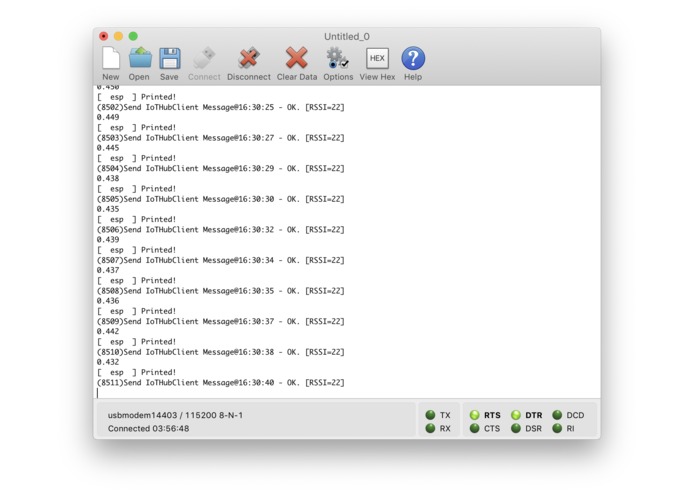Click the TX status light
The image size is (695, 494).
click(430, 415)
